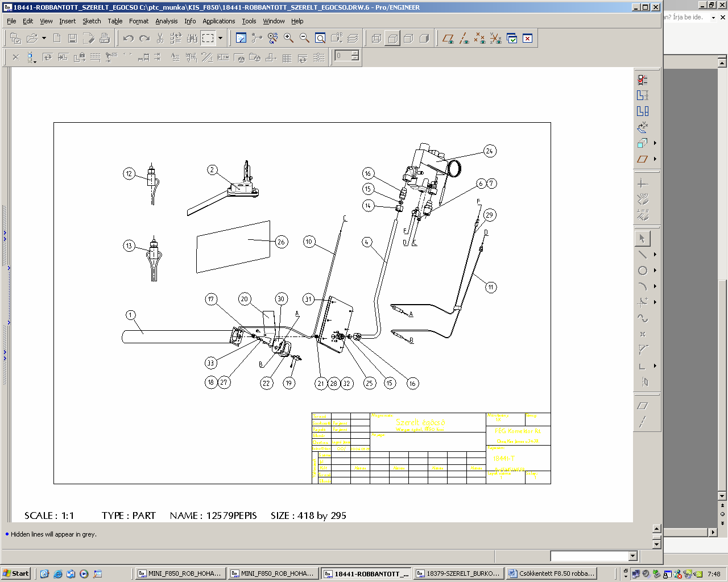The height and width of the screenshot is (582, 728).
Task: Cut selection with the scissors icon
Action: point(160,38)
